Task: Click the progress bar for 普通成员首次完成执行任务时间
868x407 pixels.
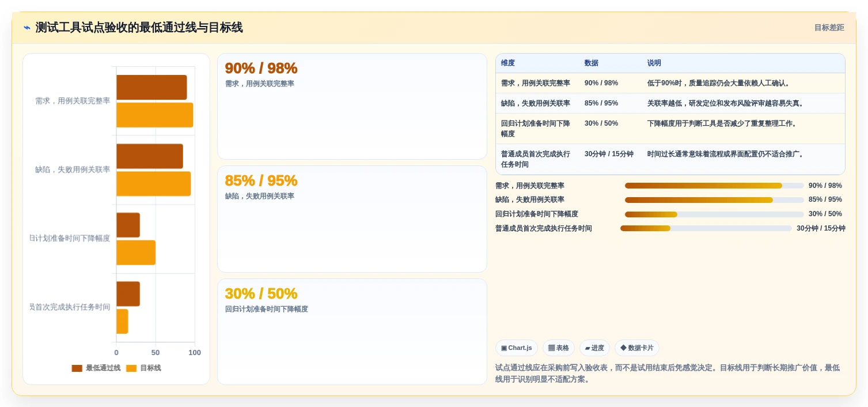Action: pos(706,228)
